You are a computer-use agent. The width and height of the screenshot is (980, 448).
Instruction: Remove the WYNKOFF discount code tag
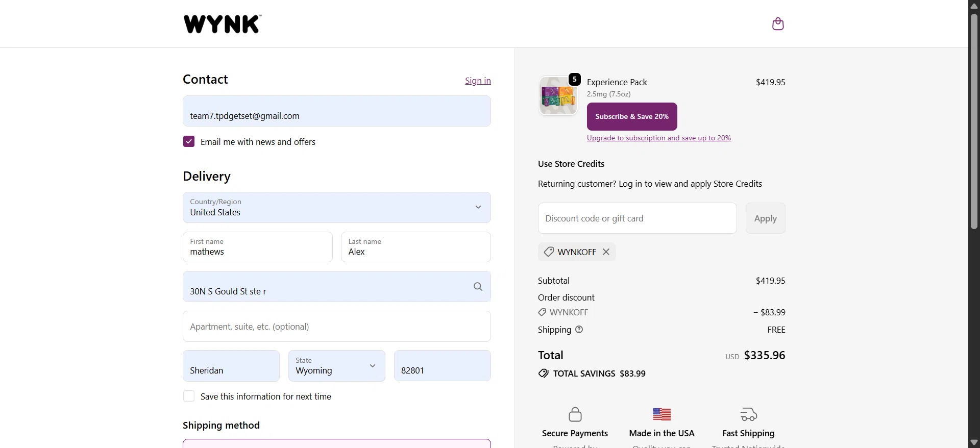click(606, 252)
